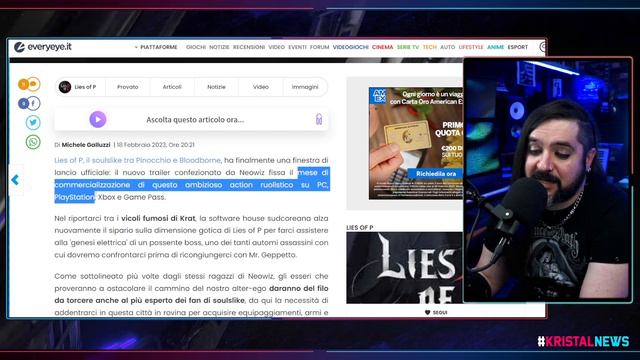
Task: Switch to the Notizie tab
Action: 216,87
